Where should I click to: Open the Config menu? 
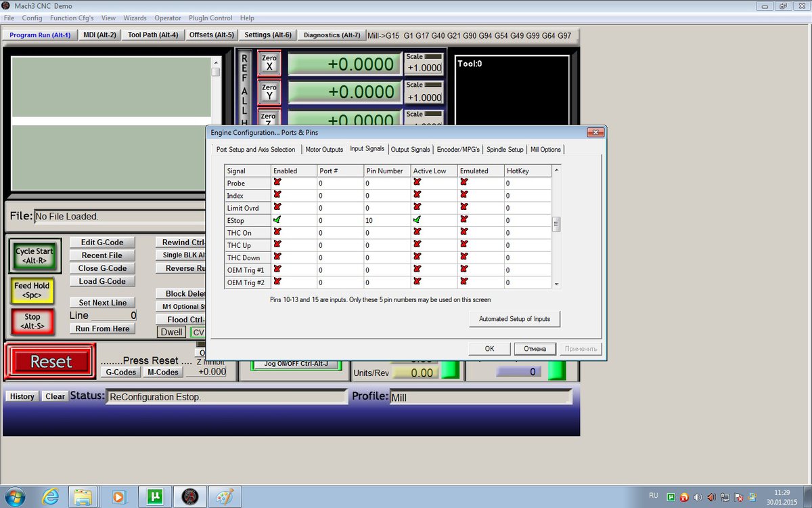(x=32, y=18)
